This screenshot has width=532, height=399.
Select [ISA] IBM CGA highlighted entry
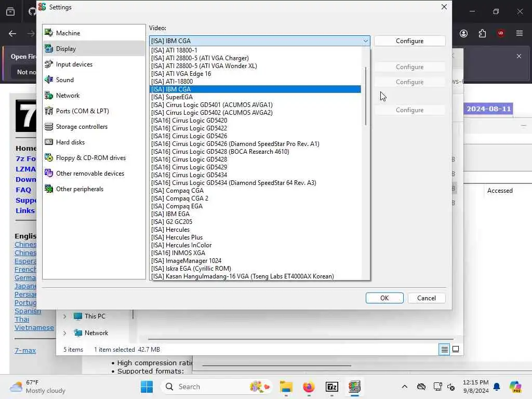click(x=255, y=89)
